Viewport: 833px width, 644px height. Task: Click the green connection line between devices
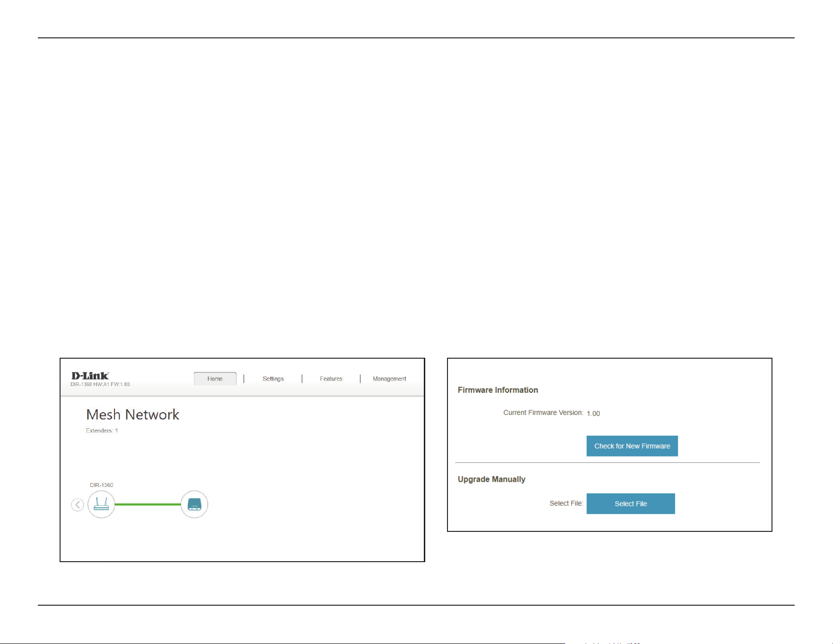(x=148, y=504)
